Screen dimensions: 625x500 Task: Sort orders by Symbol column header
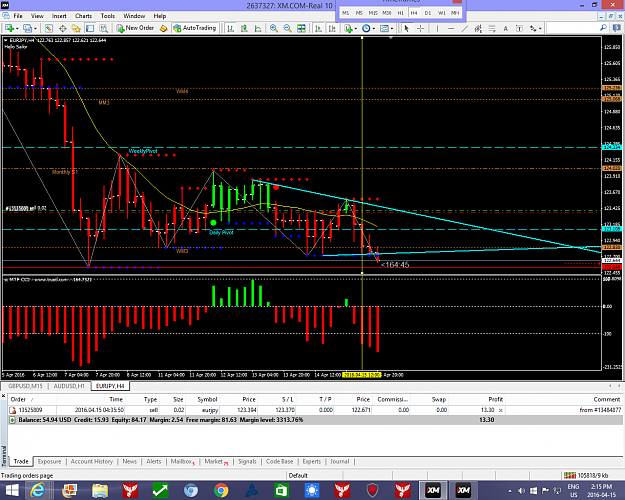click(x=207, y=399)
